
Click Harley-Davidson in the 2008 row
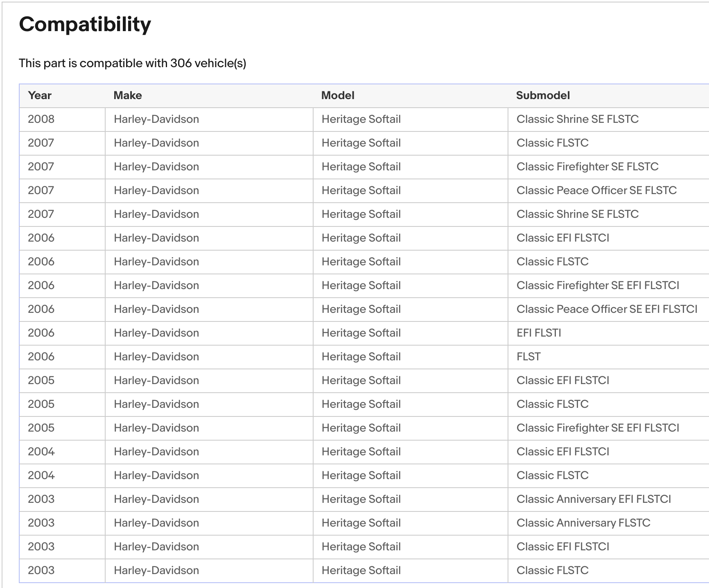tap(156, 119)
